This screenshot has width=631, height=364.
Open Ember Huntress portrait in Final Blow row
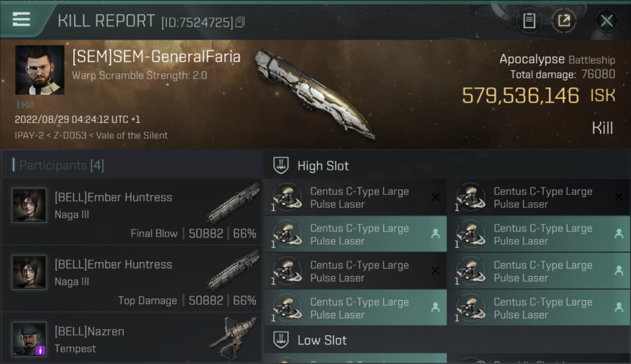pos(29,205)
